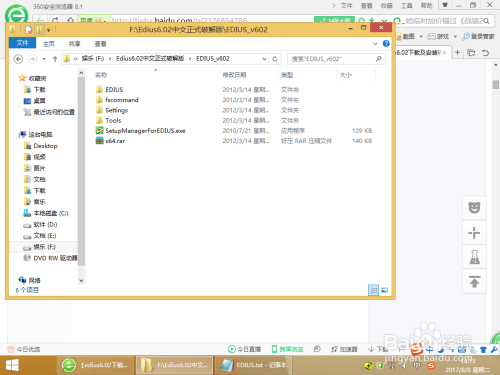Click the browser undo-closed-tab icon
500x375 pixels.
coord(485,53)
